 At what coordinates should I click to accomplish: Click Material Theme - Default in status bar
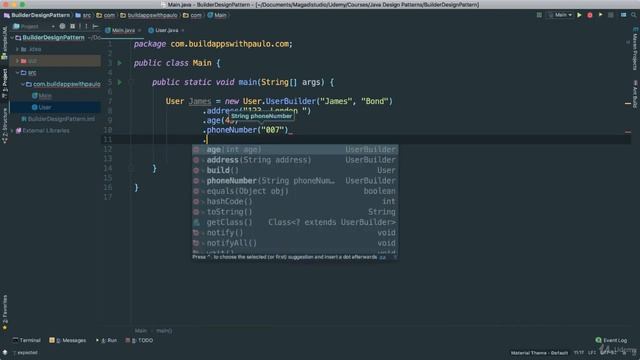click(539, 353)
